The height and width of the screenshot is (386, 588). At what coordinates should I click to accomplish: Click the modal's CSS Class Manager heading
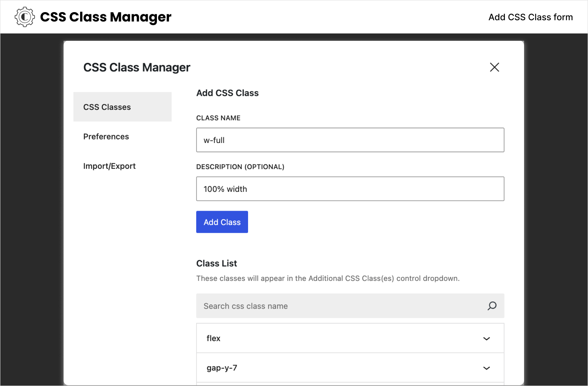pyautogui.click(x=137, y=68)
